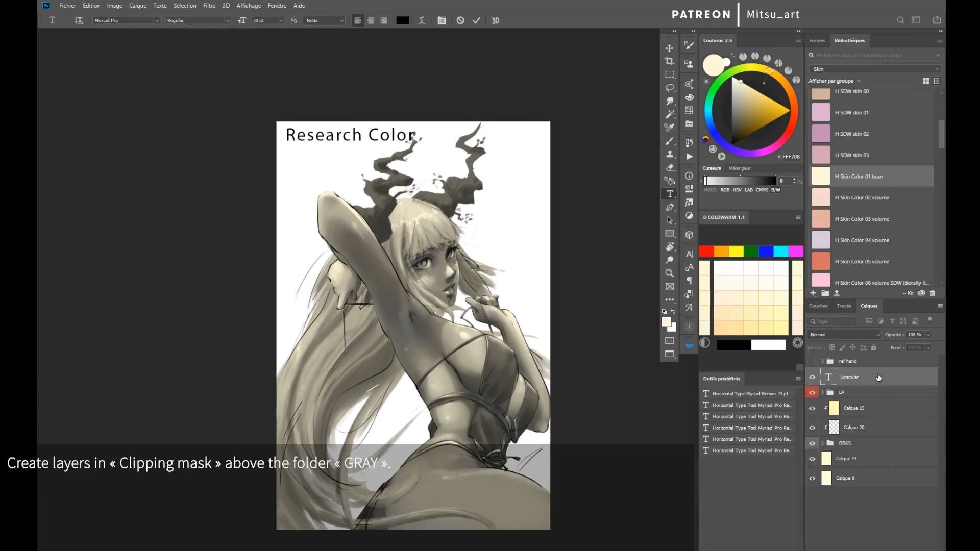The image size is (980, 551).
Task: Toggle visibility of LA group
Action: 812,392
